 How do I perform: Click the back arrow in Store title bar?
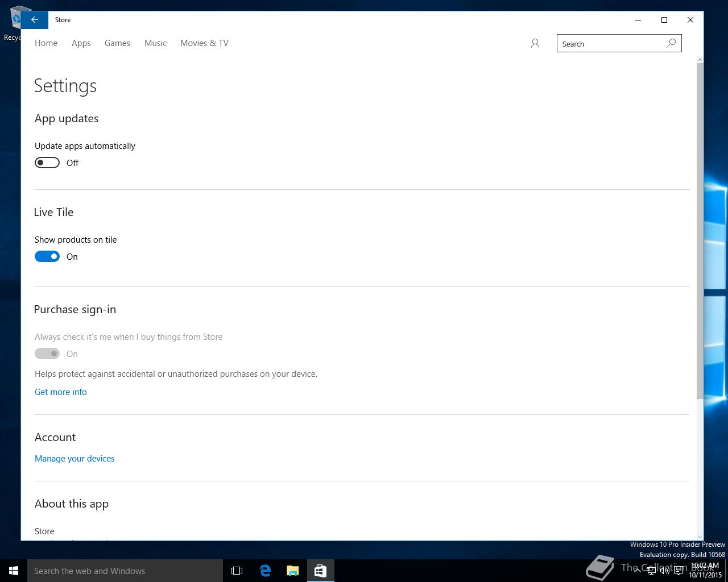35,20
